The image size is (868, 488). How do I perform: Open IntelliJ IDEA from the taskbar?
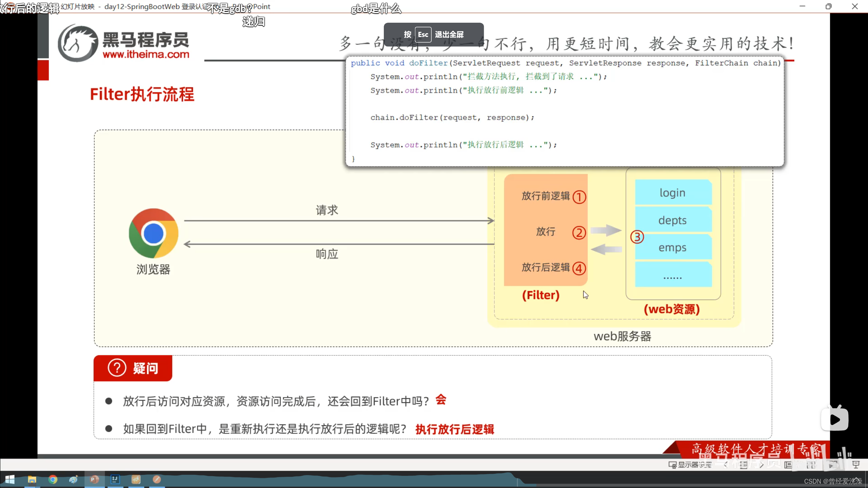pos(115,480)
